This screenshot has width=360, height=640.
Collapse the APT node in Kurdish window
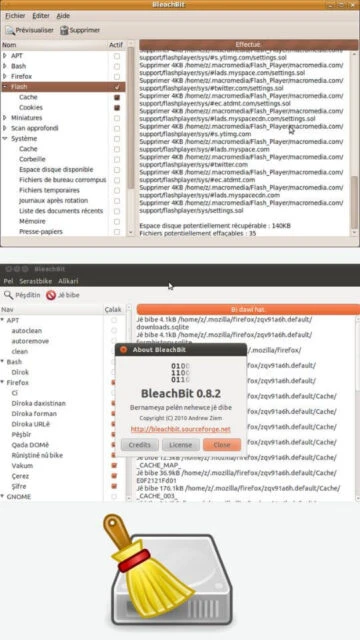(x=3, y=320)
